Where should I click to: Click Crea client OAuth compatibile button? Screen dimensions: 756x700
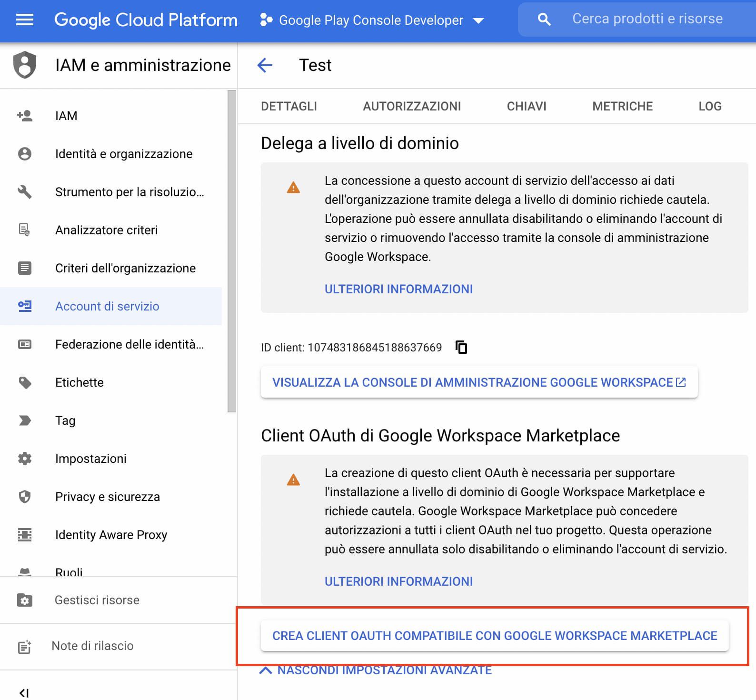coord(494,636)
